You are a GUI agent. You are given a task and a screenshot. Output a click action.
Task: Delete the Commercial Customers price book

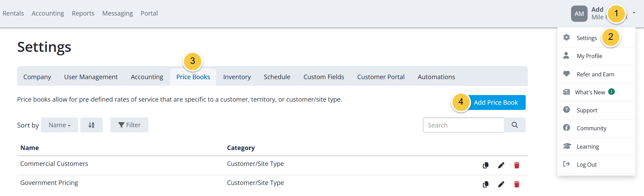(517, 165)
